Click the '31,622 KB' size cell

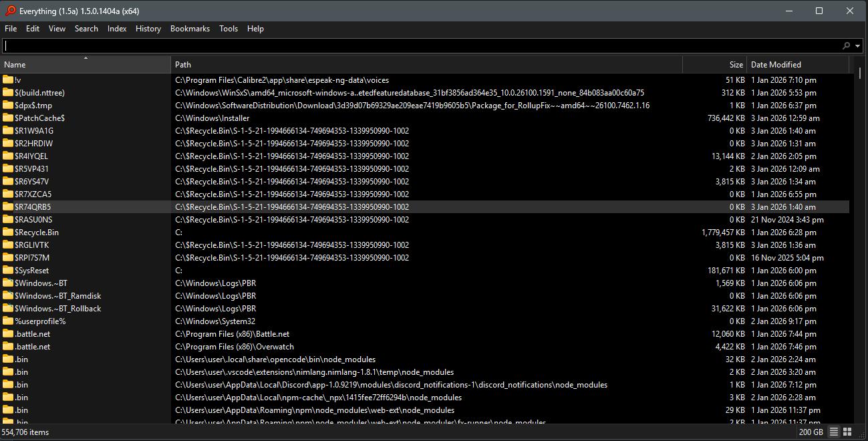pos(728,309)
